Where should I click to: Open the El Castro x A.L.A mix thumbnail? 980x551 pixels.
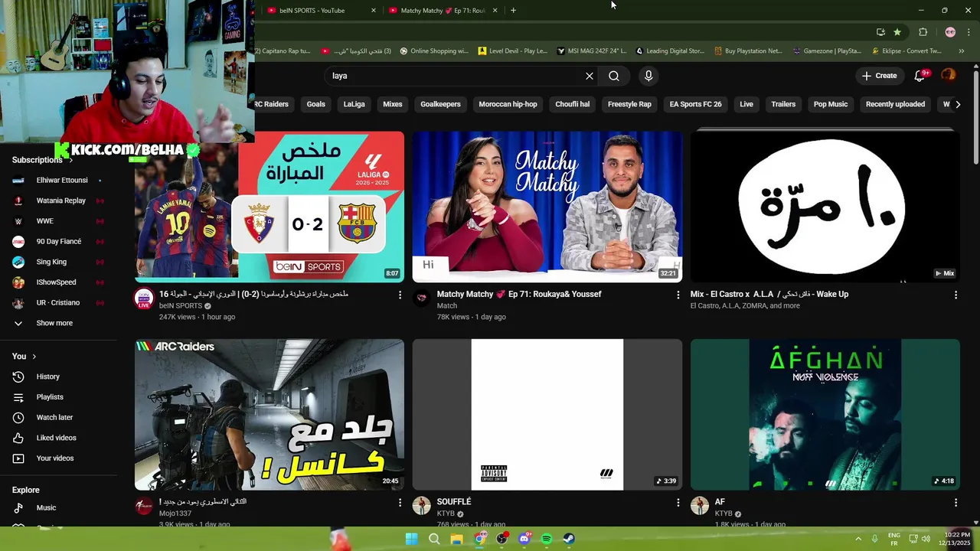(825, 207)
